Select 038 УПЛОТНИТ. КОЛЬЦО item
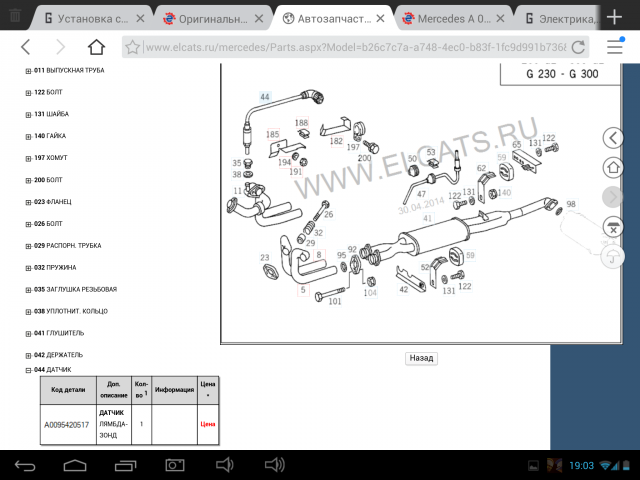 (x=71, y=311)
